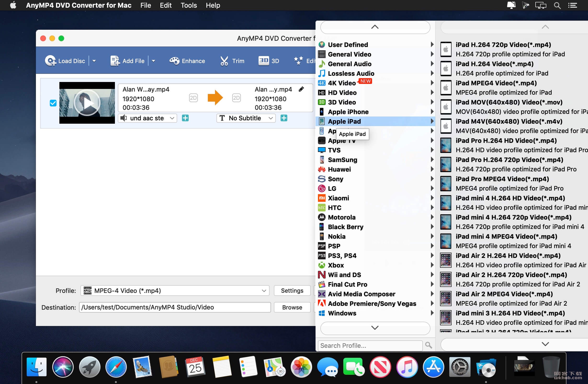Screen dimensions: 588x384
Task: Open Photos app in the dock
Action: pos(301,367)
